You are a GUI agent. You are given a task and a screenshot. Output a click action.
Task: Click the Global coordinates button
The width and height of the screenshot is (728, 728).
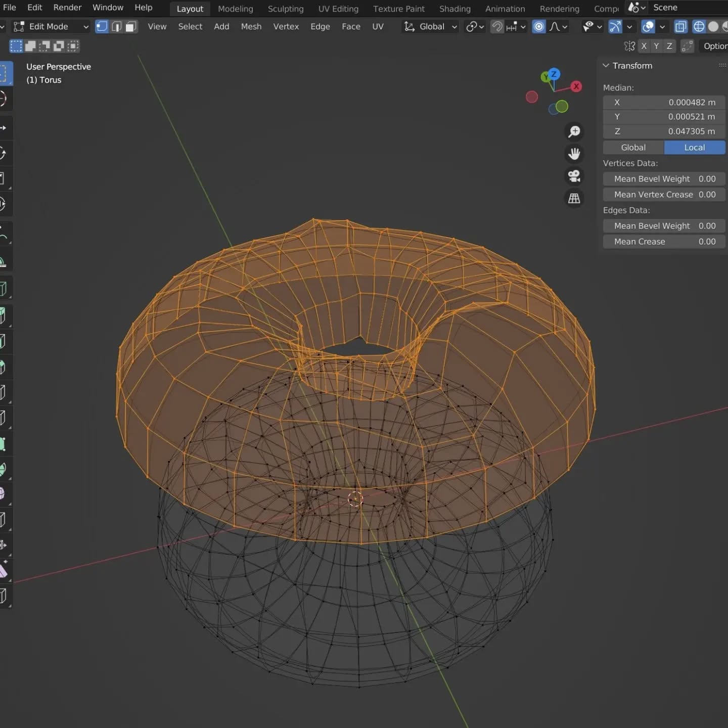point(633,148)
